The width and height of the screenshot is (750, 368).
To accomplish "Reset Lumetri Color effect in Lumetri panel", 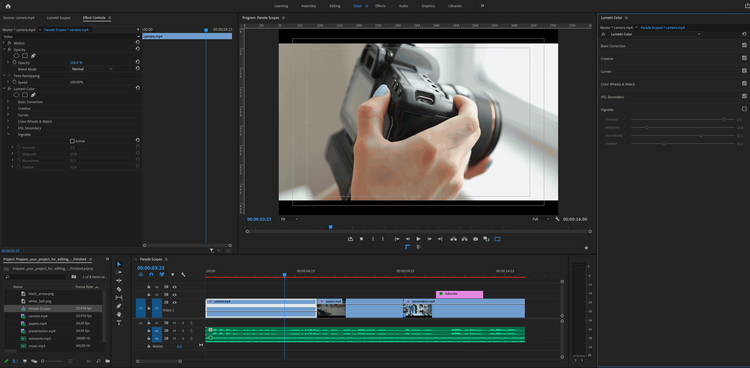I will click(744, 34).
